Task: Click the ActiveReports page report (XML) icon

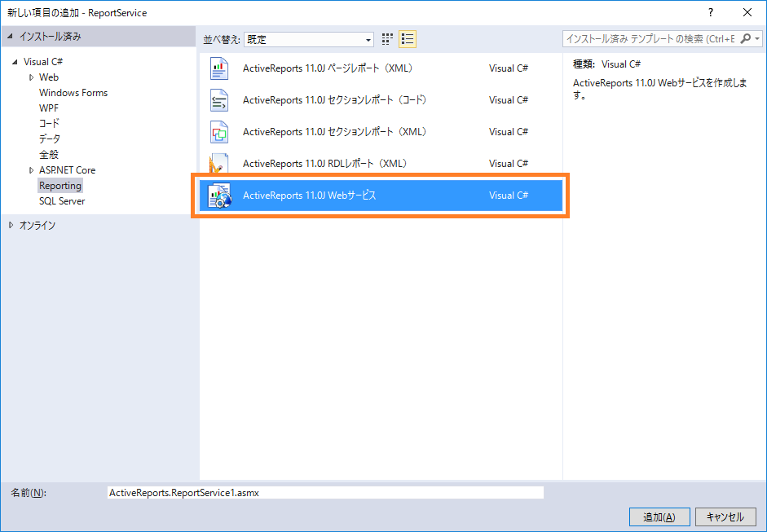Action: click(218, 68)
